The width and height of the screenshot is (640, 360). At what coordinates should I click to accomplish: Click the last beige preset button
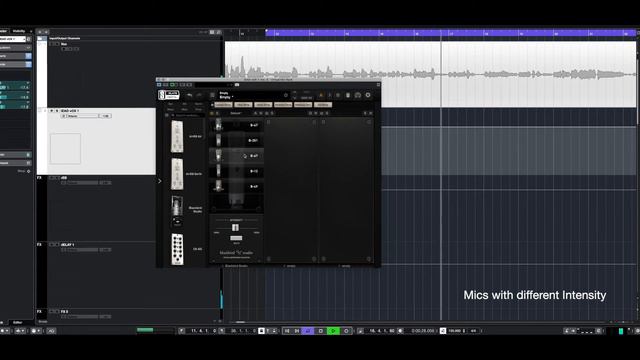pyautogui.click(x=322, y=105)
